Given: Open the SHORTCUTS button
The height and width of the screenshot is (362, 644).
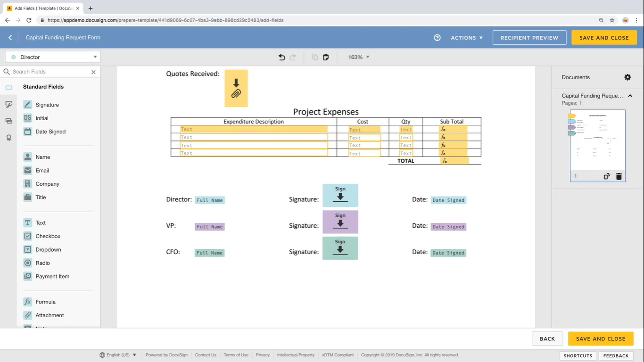Looking at the screenshot, I should point(578,356).
